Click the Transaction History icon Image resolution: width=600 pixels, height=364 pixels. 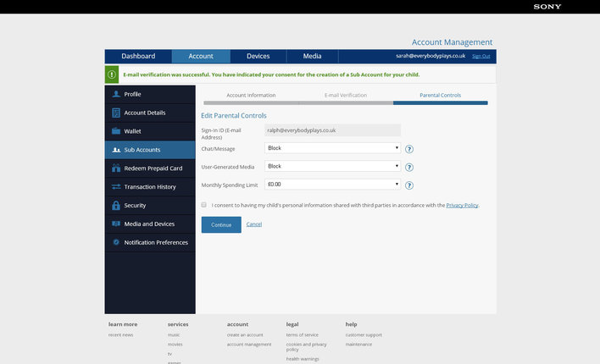pos(116,187)
